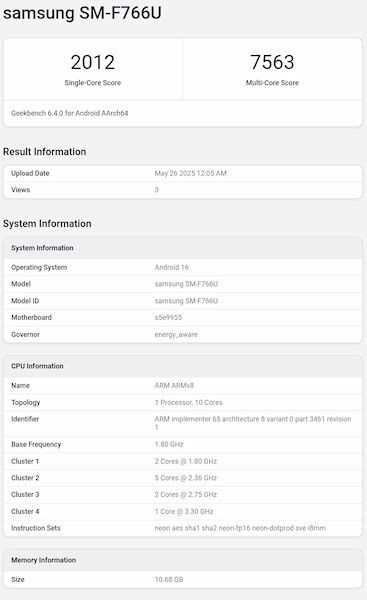Select '2 Cores @ 2.75 GHz' value
367x600 pixels.
(x=186, y=495)
